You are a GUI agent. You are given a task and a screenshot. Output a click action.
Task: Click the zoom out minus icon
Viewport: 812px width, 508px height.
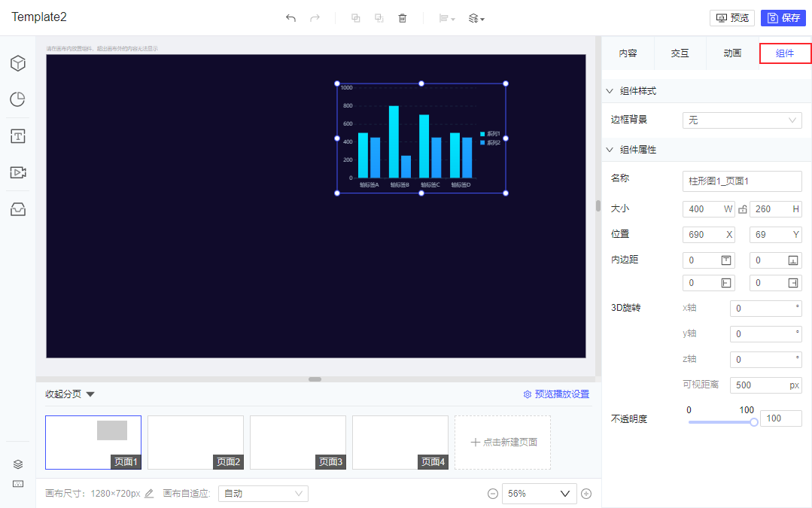tap(493, 494)
